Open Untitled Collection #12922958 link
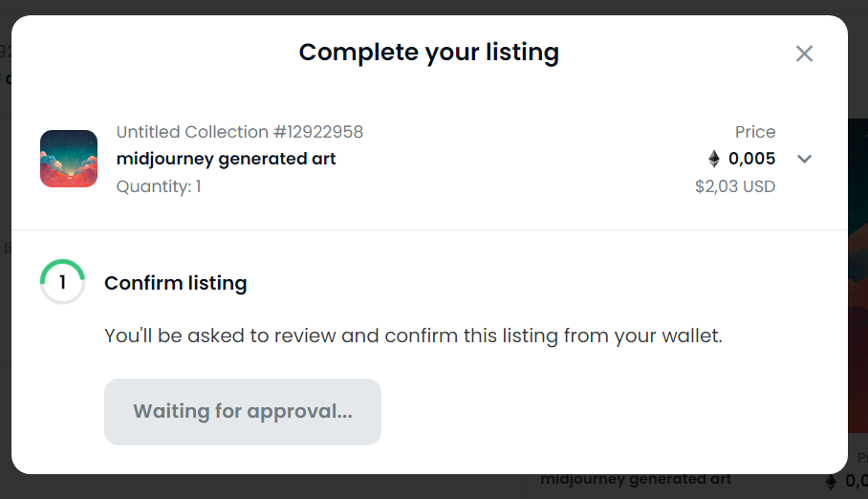The height and width of the screenshot is (499, 868). 240,132
